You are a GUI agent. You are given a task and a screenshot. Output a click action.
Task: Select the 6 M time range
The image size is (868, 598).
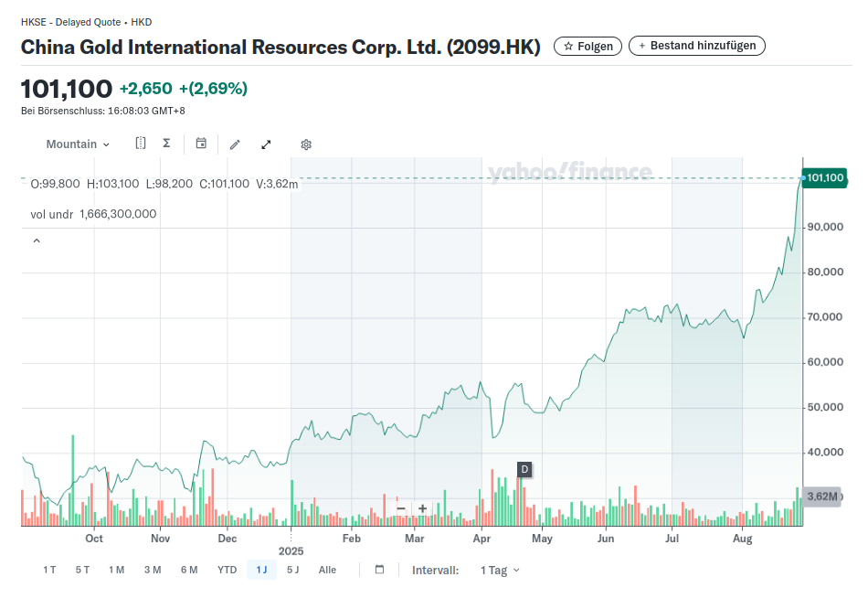click(189, 570)
